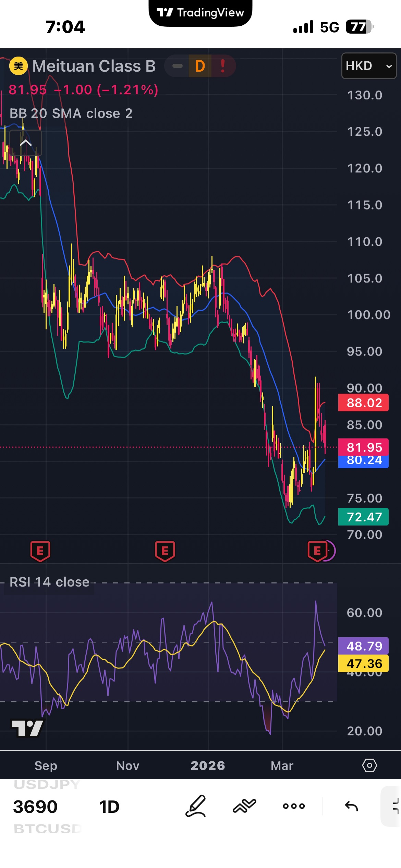Tap the undo arrow icon
The image size is (401, 868).
351,806
